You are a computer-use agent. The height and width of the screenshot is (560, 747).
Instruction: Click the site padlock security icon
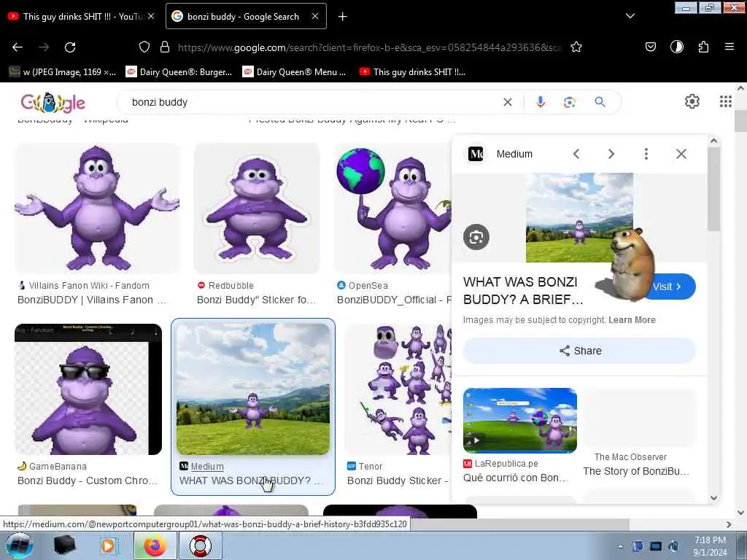pos(165,47)
